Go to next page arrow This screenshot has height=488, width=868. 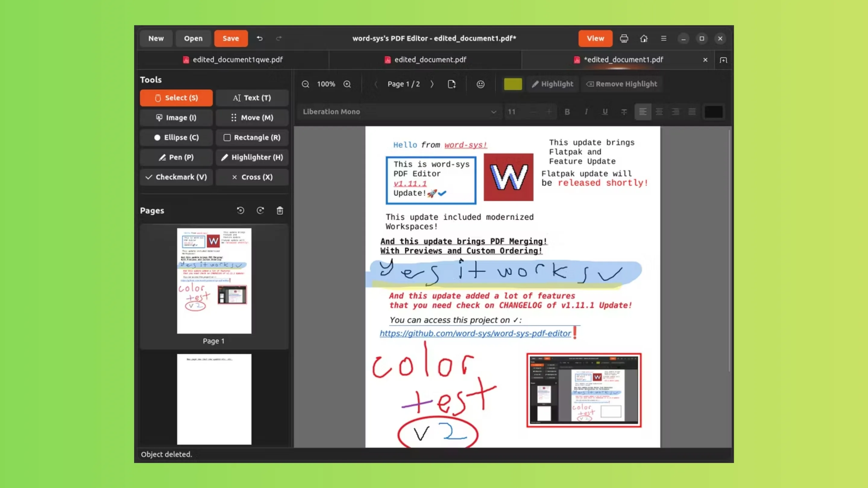(432, 84)
